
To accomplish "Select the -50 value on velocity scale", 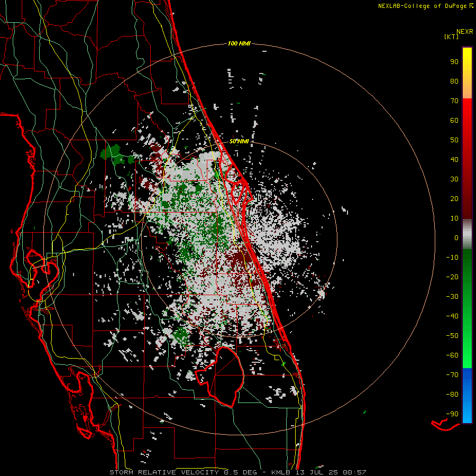I will [x=452, y=336].
